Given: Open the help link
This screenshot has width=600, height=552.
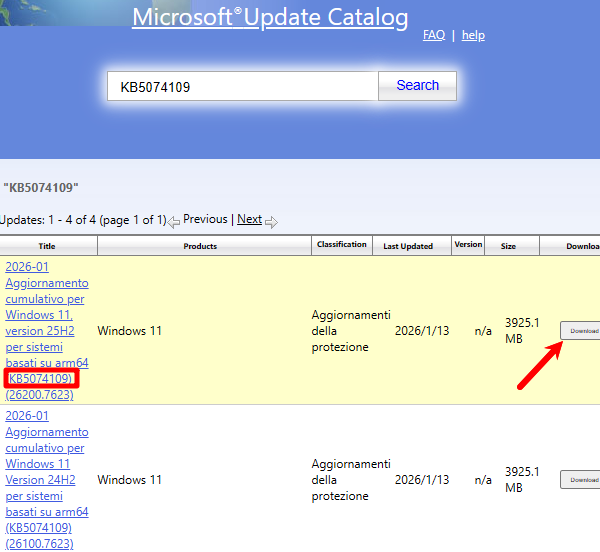Looking at the screenshot, I should point(473,35).
